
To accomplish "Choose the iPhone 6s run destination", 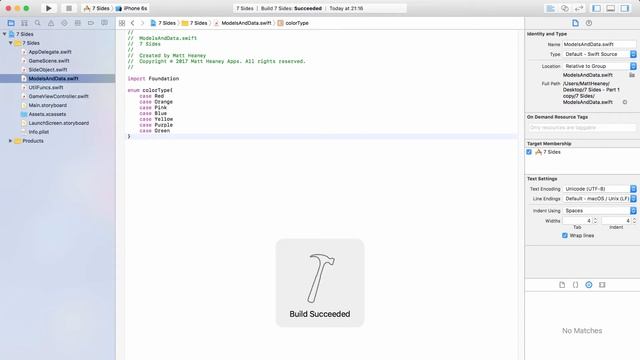I will [131, 8].
